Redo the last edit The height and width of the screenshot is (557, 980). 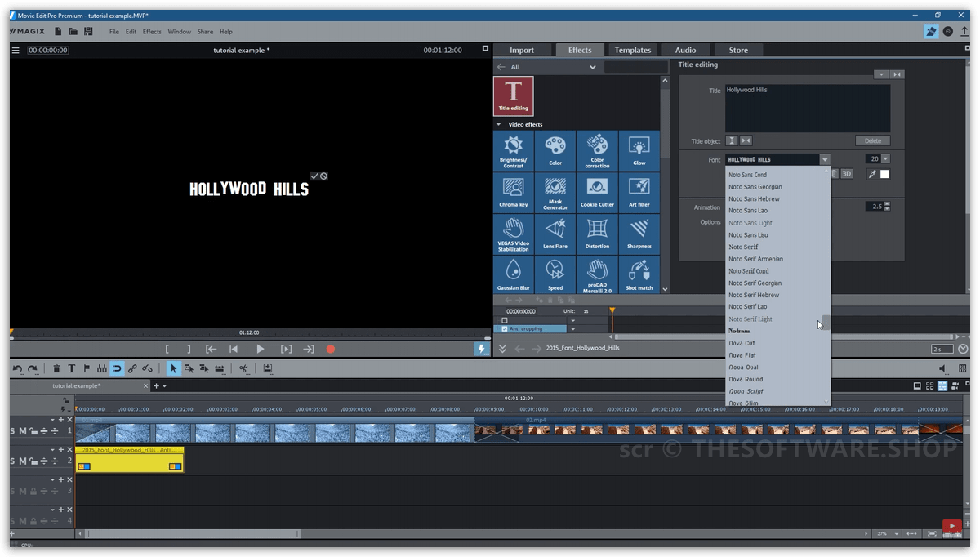tap(33, 368)
